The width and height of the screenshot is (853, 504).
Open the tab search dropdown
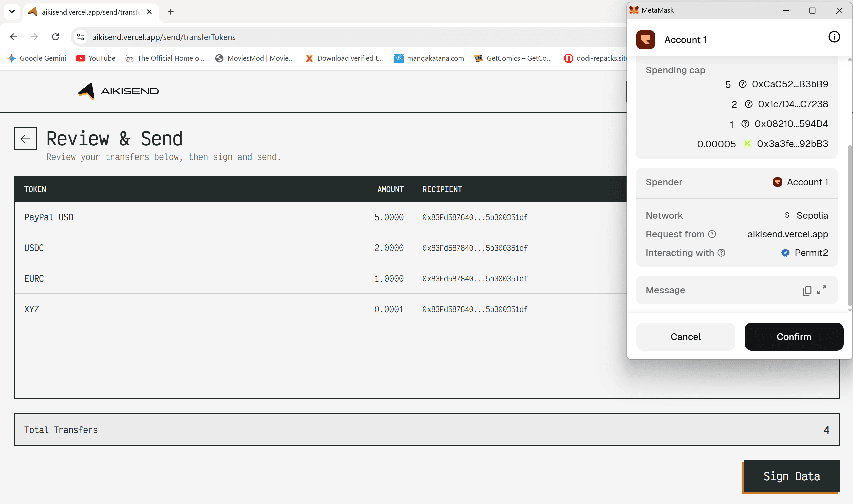(12, 12)
